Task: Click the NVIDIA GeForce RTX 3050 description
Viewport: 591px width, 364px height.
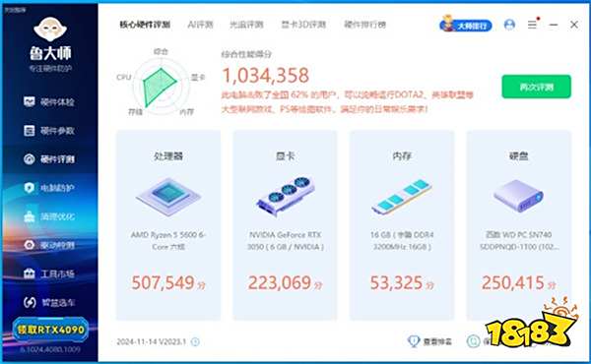Action: [x=286, y=240]
